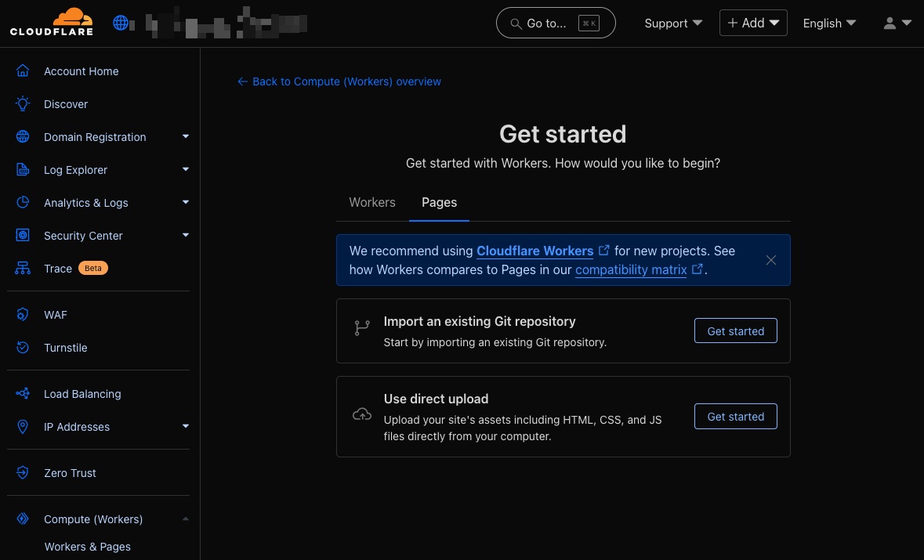Click the Analytics & Logs pie chart icon
The image size is (924, 560).
coord(23,203)
